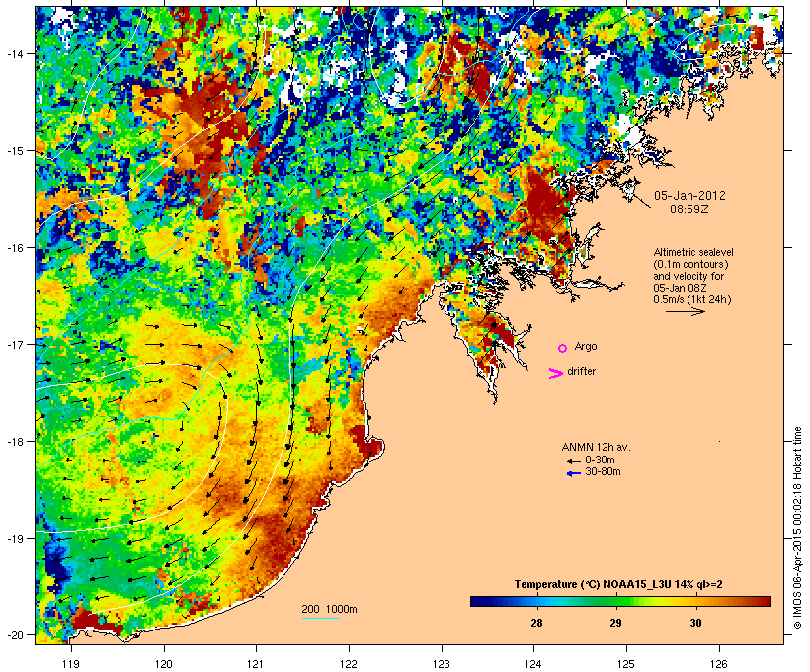The height and width of the screenshot is (672, 810).
Task: Click the blue 30-80m legend arrow
Action: tap(573, 473)
